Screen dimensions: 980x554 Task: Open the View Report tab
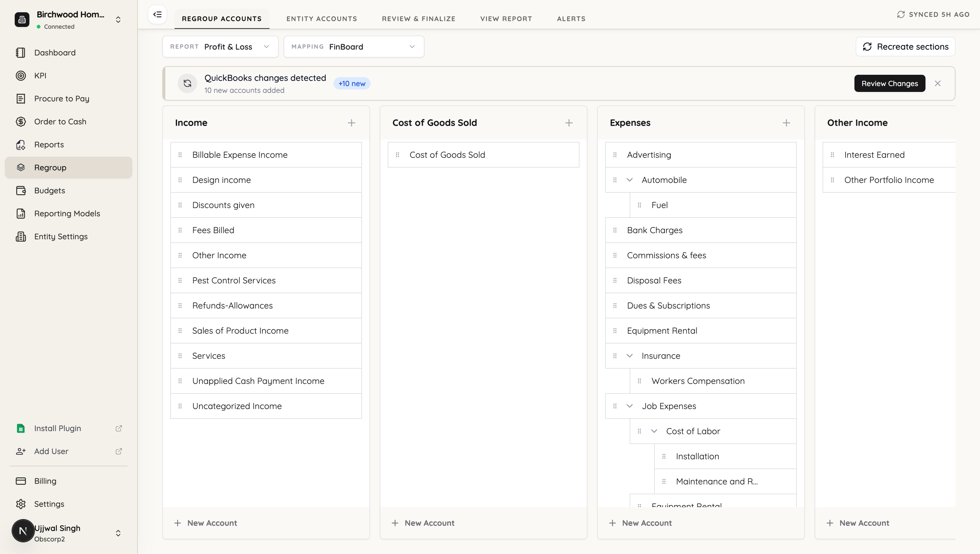tap(506, 19)
